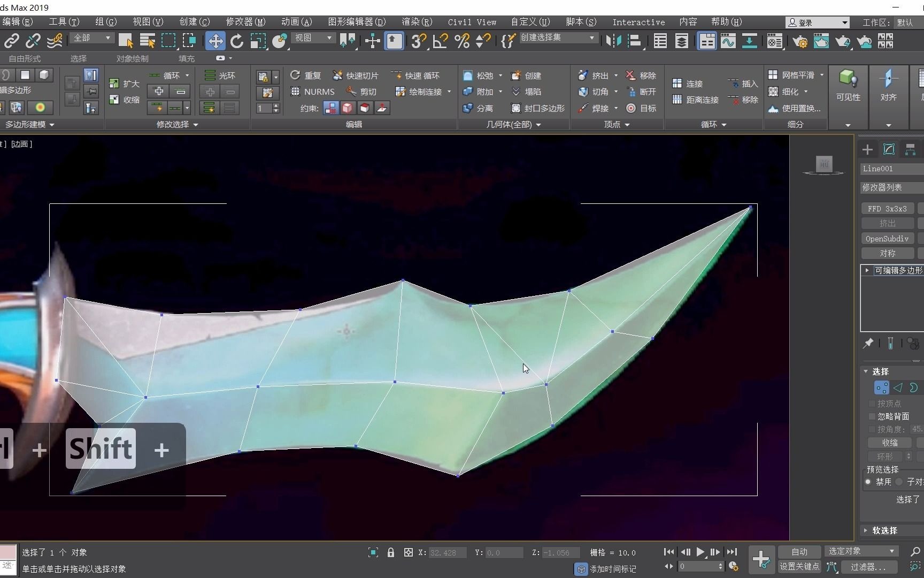Screen dimensions: 924x578
Task: Switch to the 自由形式 ribbon tab
Action: pyautogui.click(x=25, y=58)
